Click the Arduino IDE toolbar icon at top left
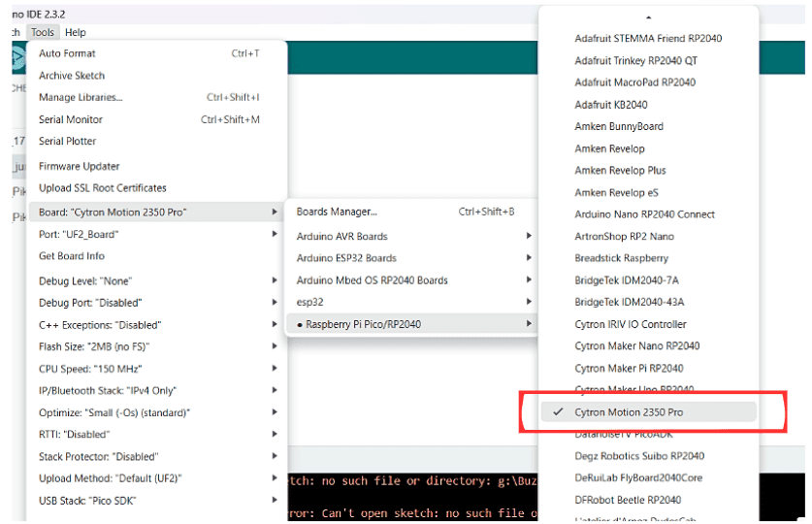Image resolution: width=812 pixels, height=524 pixels. [16, 58]
